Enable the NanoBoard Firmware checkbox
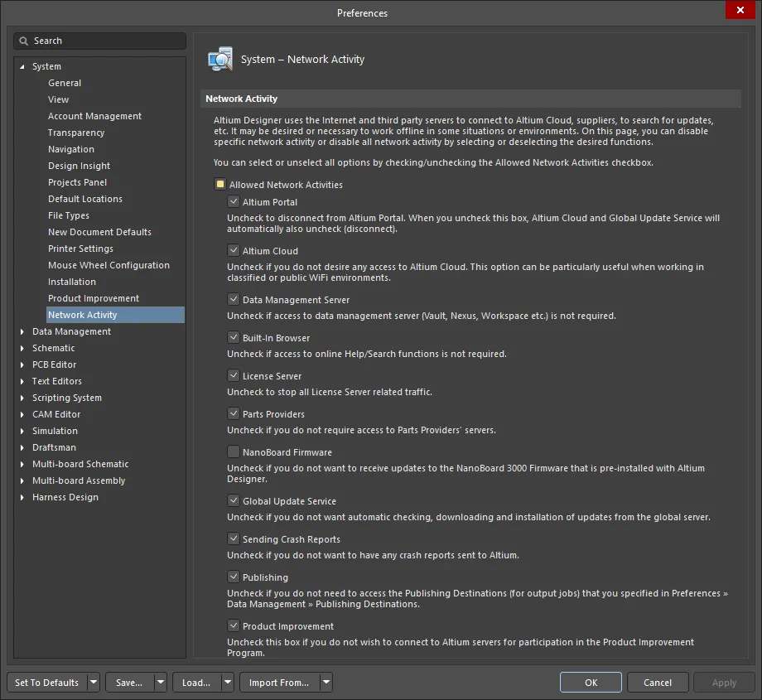762x700 pixels. 234,451
